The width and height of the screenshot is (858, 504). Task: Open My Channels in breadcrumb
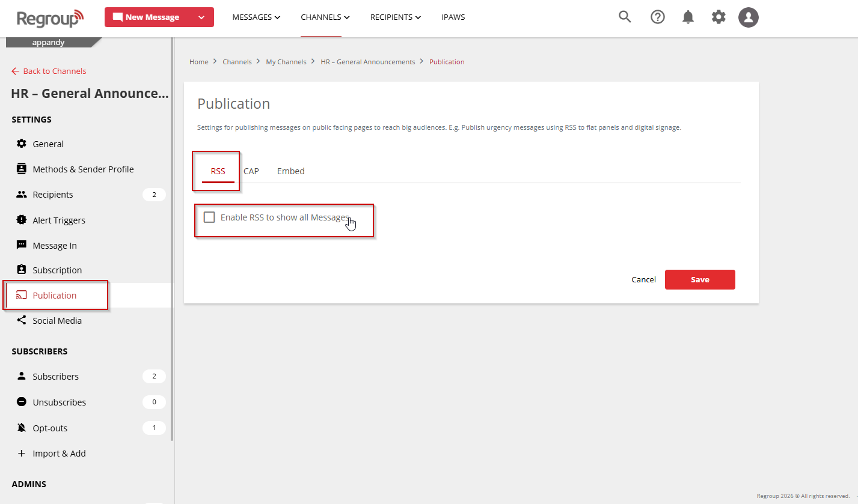tap(286, 62)
